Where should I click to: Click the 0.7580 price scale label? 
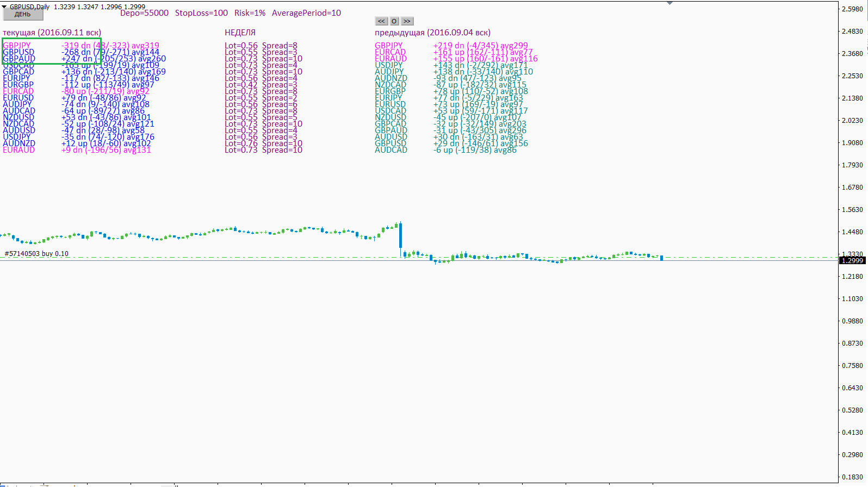[852, 365]
